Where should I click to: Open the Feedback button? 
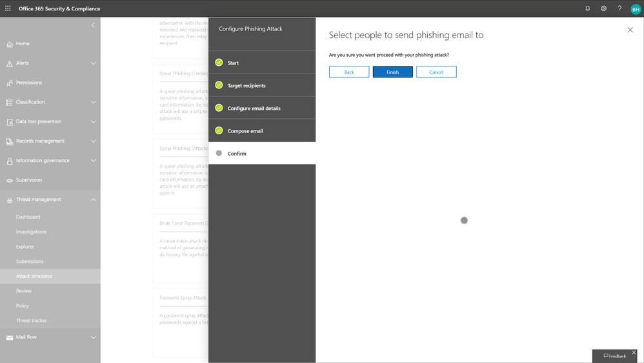coord(614,356)
